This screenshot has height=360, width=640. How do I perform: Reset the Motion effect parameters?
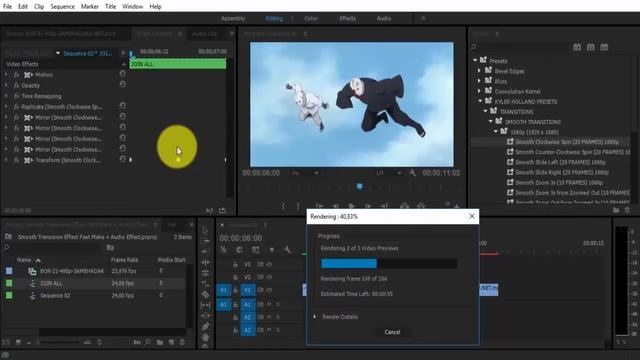[x=122, y=74]
